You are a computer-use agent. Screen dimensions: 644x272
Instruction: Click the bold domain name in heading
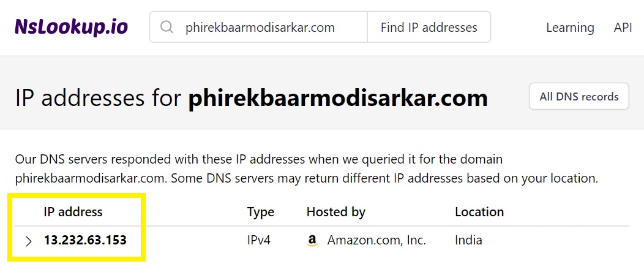(338, 98)
